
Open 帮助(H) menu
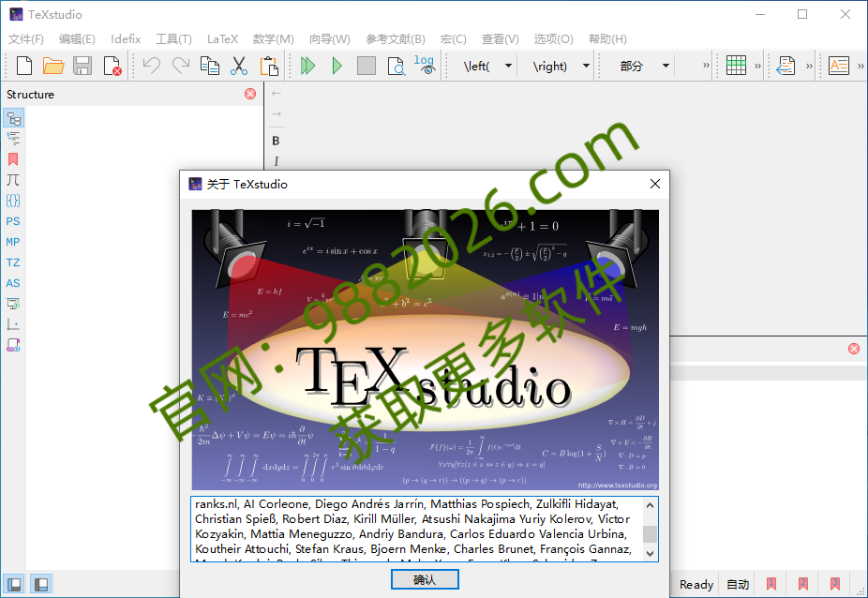[x=607, y=38]
